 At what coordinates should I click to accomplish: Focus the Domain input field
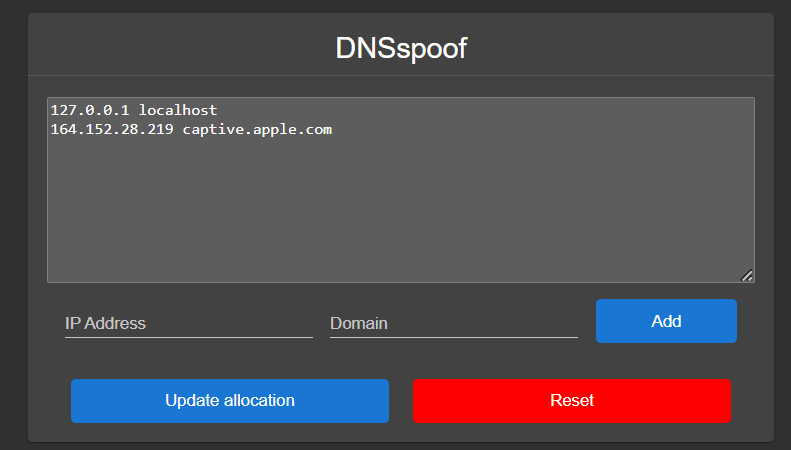[453, 323]
